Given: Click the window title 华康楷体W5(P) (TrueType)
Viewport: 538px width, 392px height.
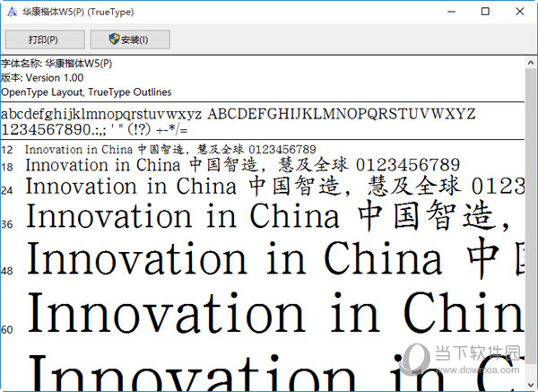Looking at the screenshot, I should pyautogui.click(x=78, y=12).
